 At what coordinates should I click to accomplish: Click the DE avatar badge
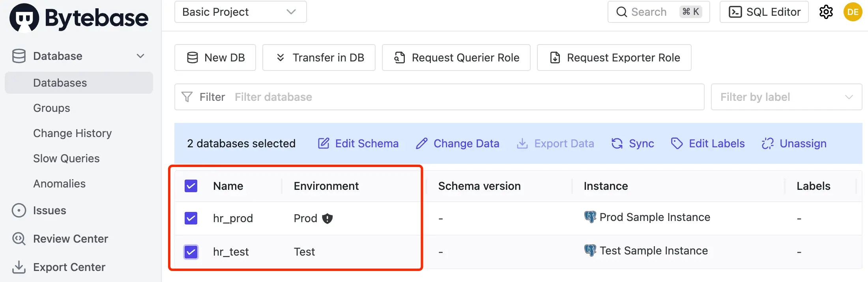[x=853, y=12]
